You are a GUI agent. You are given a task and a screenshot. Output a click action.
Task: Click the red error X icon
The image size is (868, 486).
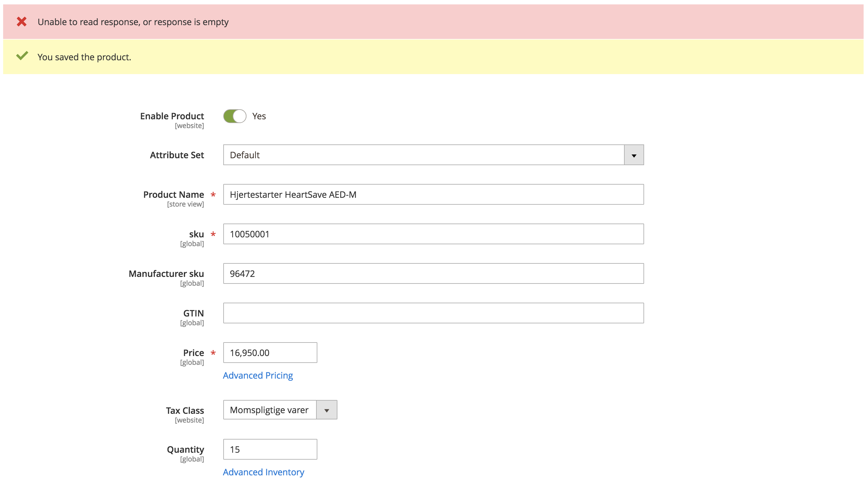tap(22, 22)
